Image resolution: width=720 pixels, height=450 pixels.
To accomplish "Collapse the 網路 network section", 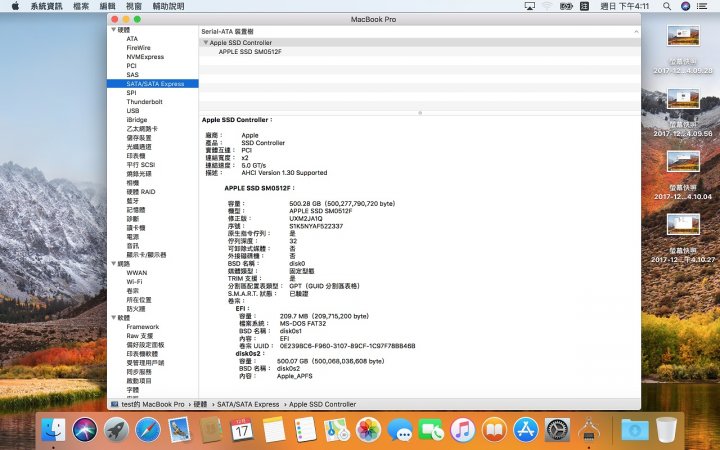I will pos(113,264).
